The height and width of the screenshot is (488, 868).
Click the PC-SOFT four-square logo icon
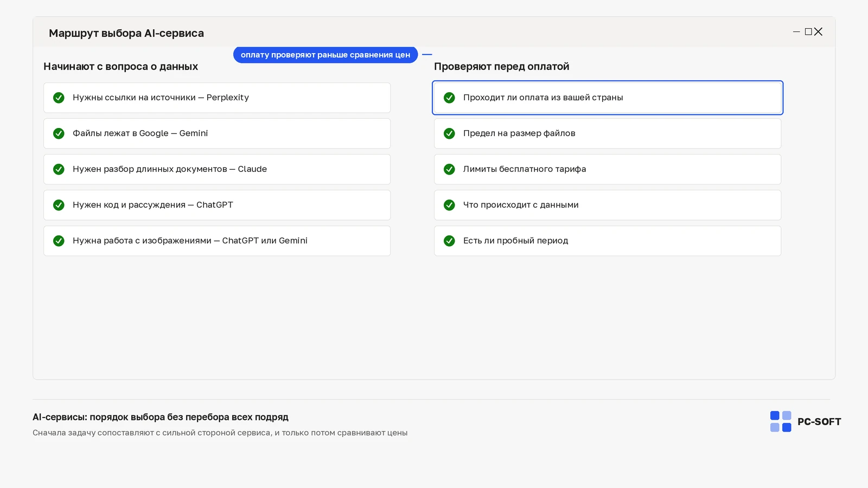click(781, 421)
